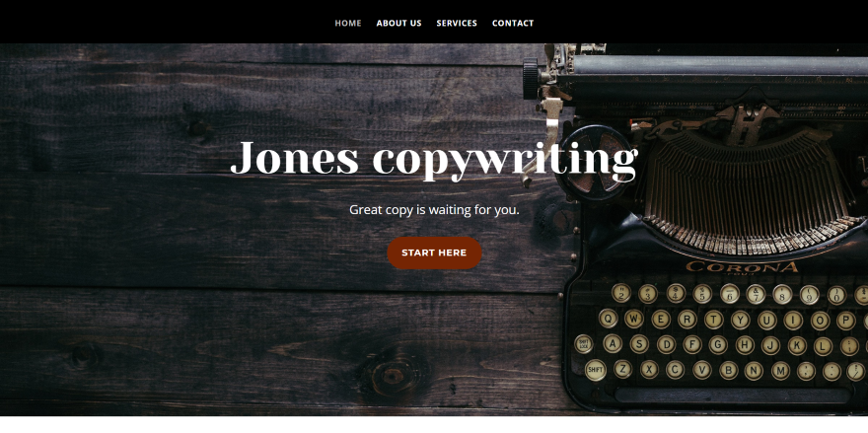
Task: Click the 'Great copy is waiting' tagline
Action: 434,210
